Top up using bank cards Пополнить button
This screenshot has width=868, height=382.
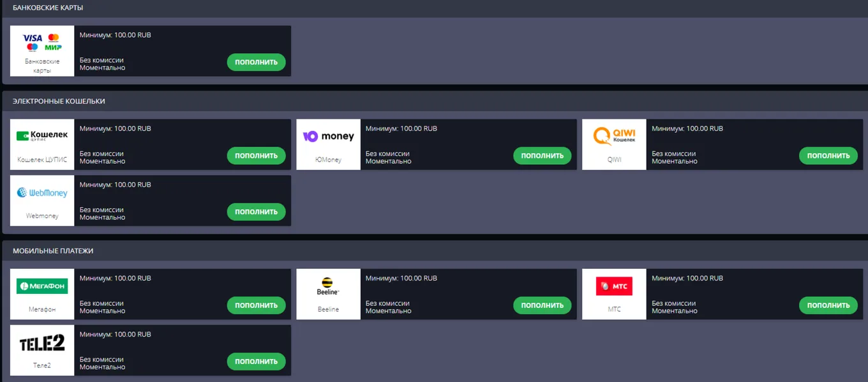click(256, 62)
